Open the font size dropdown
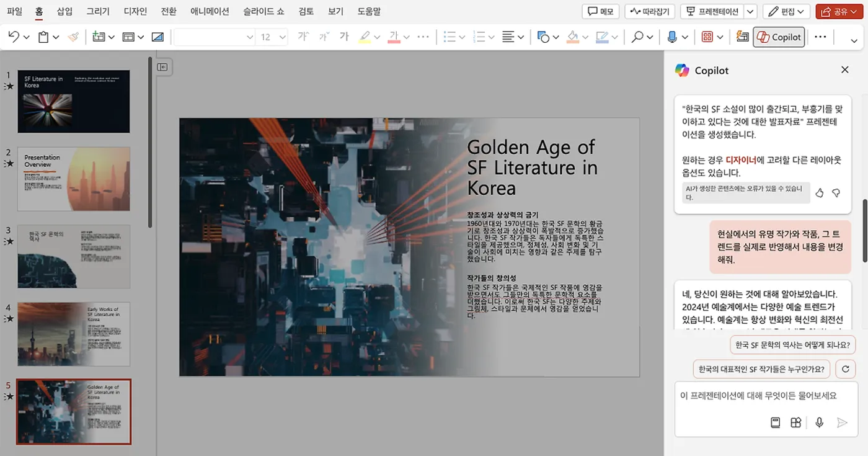 tap(282, 37)
